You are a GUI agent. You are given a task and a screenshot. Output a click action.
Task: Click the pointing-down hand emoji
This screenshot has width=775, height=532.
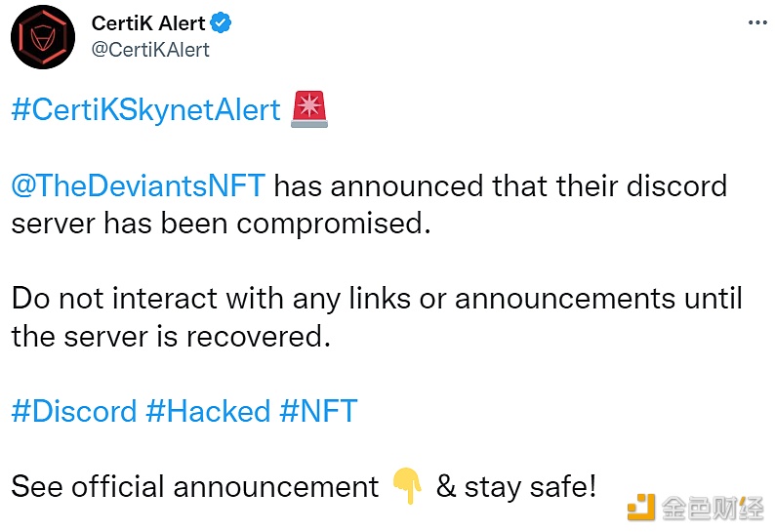407,486
